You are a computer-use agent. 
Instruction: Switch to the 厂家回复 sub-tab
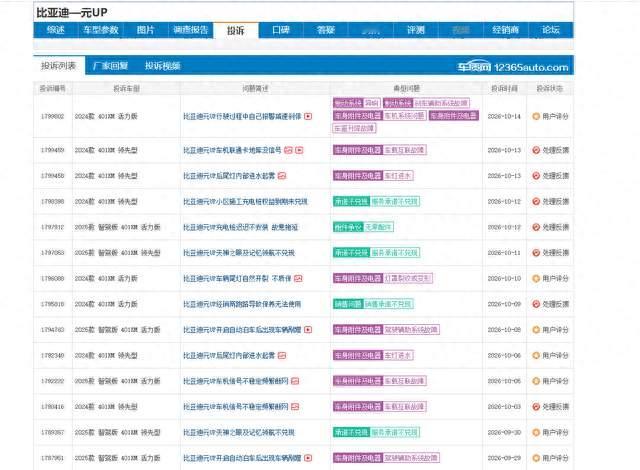pos(110,66)
